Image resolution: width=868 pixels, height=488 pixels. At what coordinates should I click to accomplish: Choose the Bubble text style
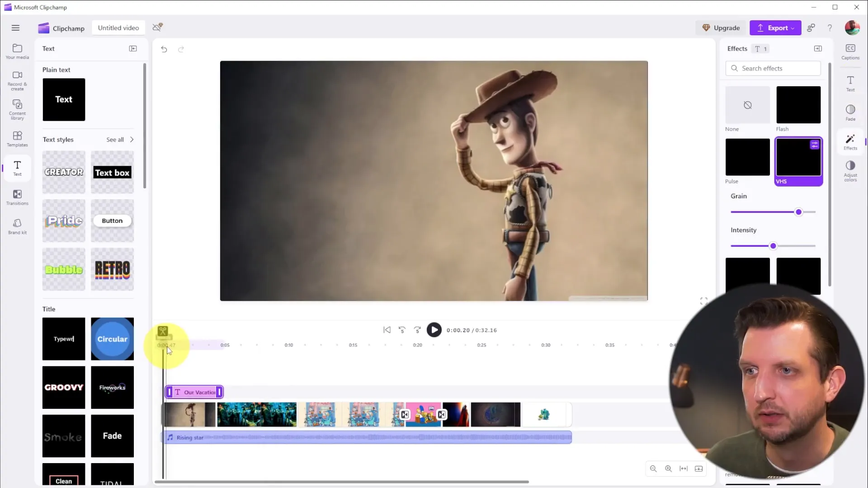click(64, 269)
